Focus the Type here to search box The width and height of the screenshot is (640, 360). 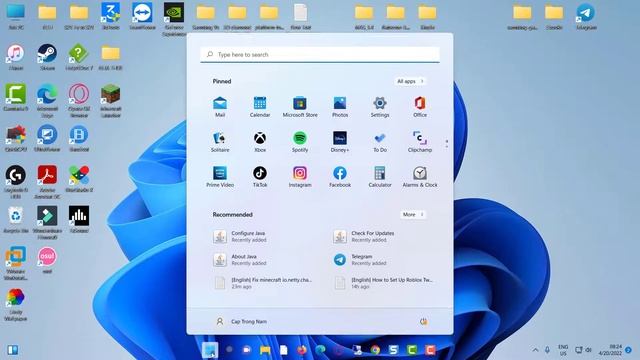[x=320, y=54]
